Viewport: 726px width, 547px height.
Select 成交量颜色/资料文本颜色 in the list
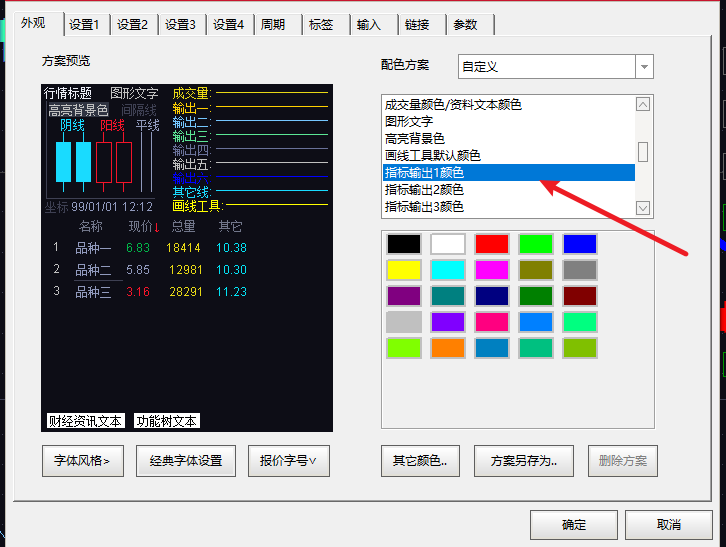[508, 105]
